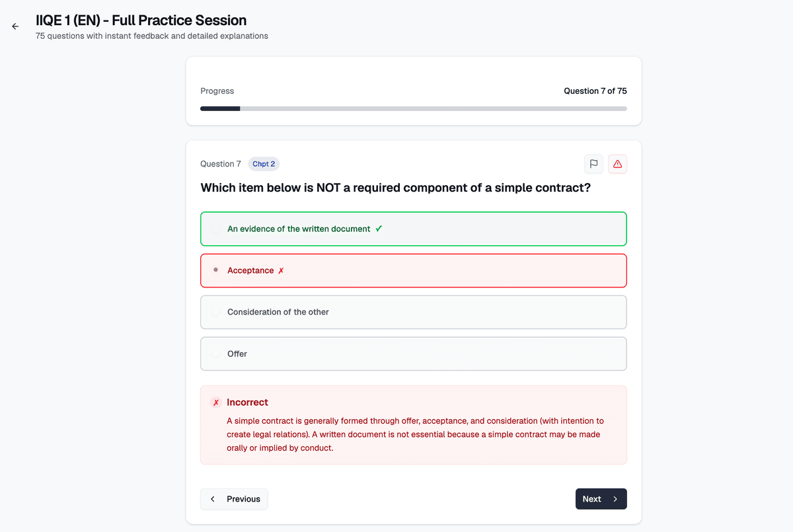Flag Question 7 with the flag icon
The width and height of the screenshot is (793, 532).
coord(593,164)
